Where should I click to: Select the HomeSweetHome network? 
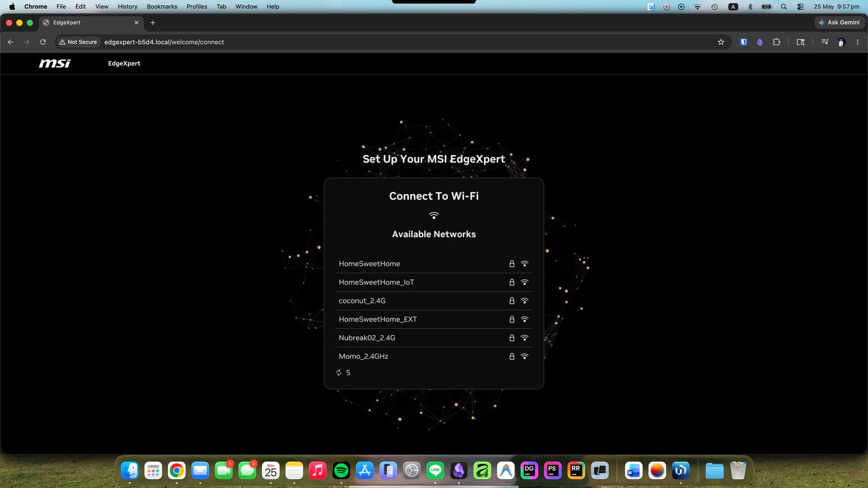tap(434, 264)
